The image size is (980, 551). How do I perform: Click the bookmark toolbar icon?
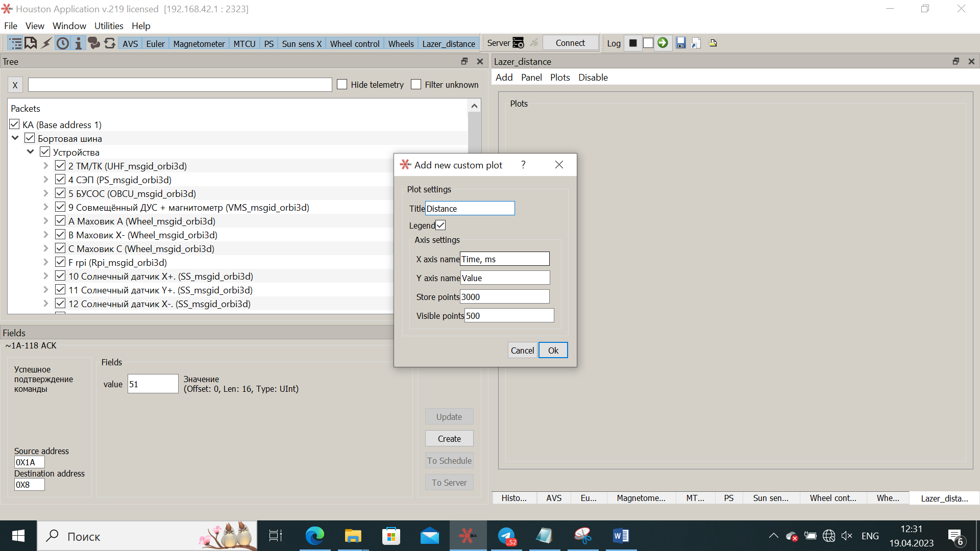click(31, 43)
